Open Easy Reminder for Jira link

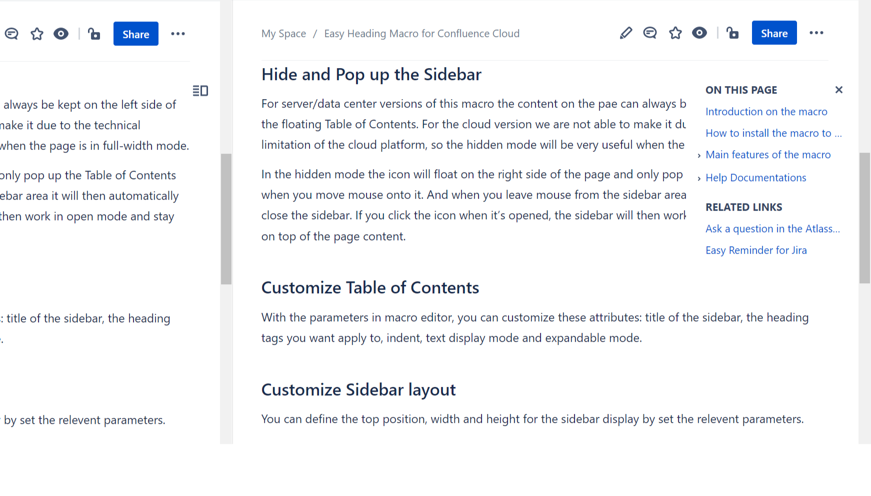pos(756,250)
